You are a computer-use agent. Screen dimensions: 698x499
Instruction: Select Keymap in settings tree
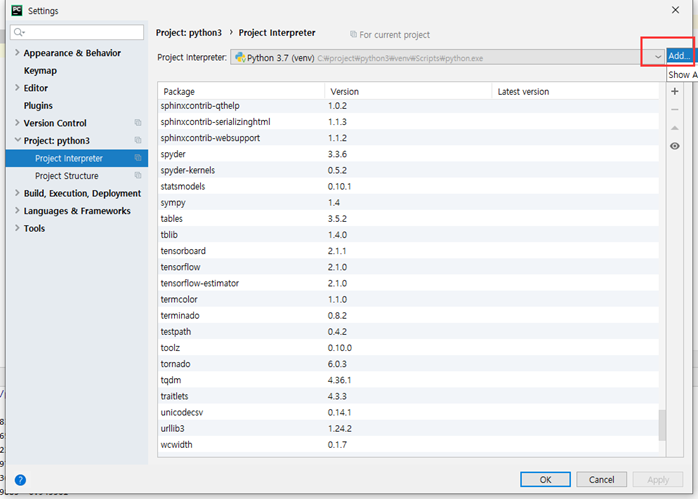coord(40,70)
